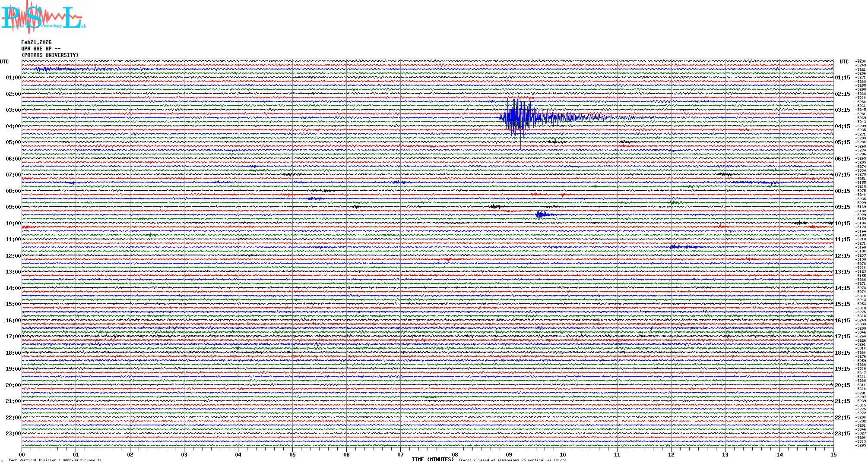Click minute 09 on the bottom axis
This screenshot has width=868, height=466.
[509, 454]
